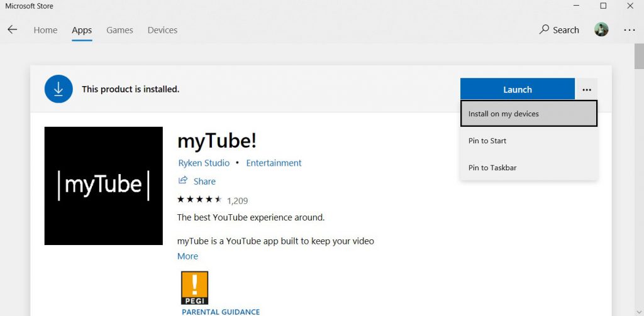Screen dimensions: 644x316
Task: Click the myTube! title text
Action: (217, 141)
